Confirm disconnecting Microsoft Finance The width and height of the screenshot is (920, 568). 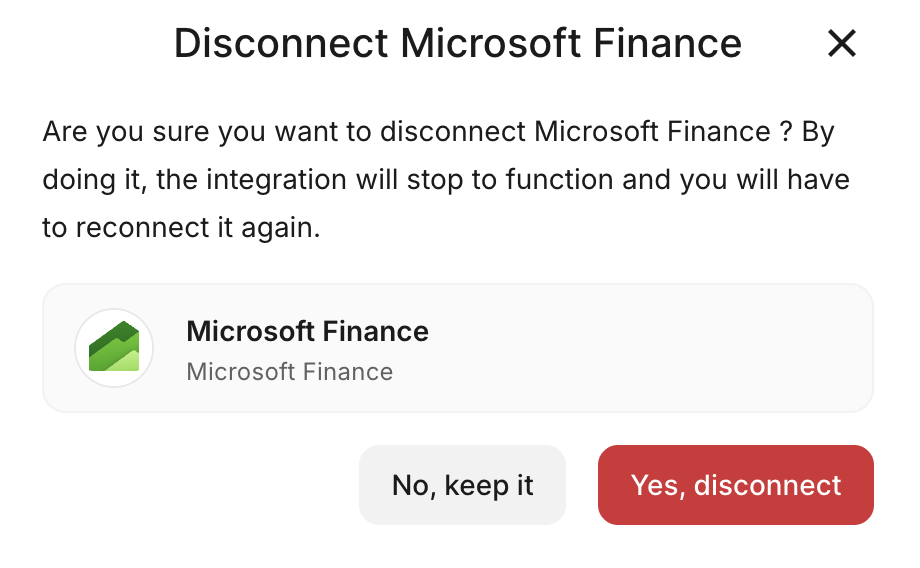coord(735,485)
